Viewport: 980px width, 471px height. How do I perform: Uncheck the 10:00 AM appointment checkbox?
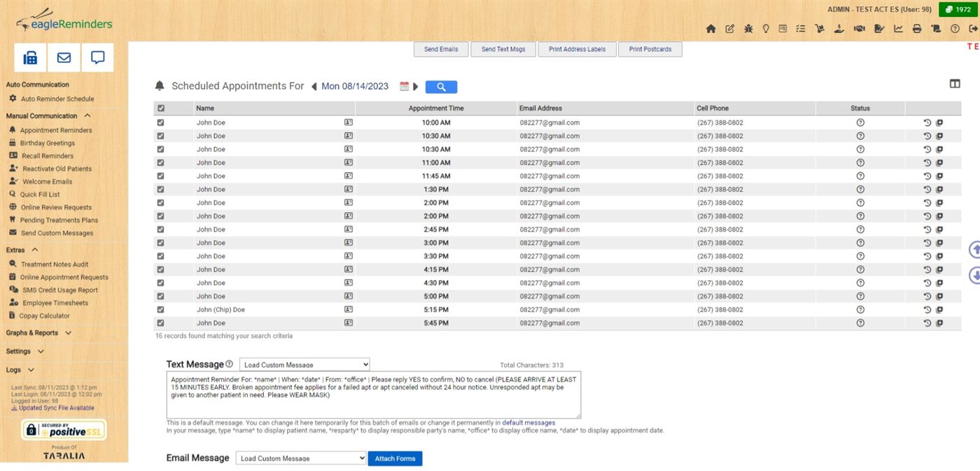161,122
